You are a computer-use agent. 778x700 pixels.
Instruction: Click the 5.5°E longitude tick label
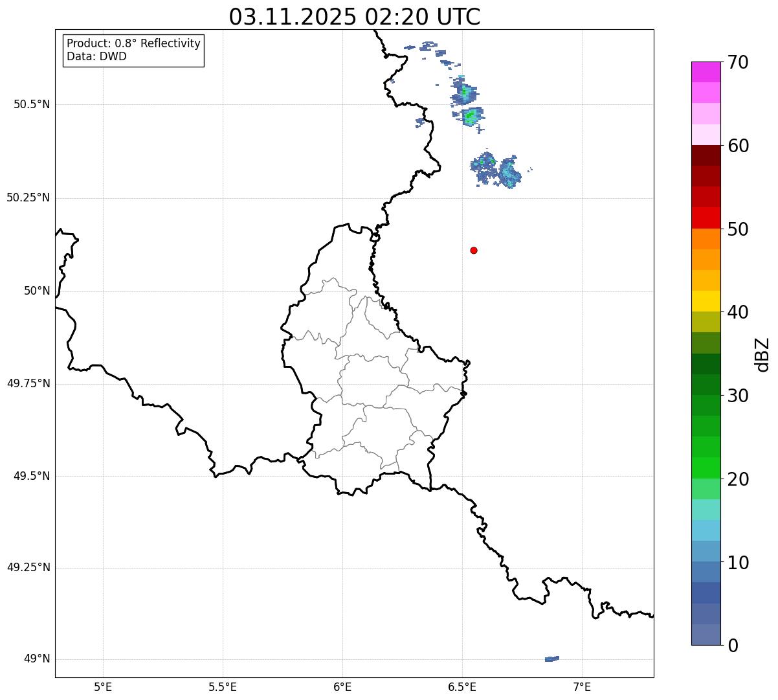point(223,686)
